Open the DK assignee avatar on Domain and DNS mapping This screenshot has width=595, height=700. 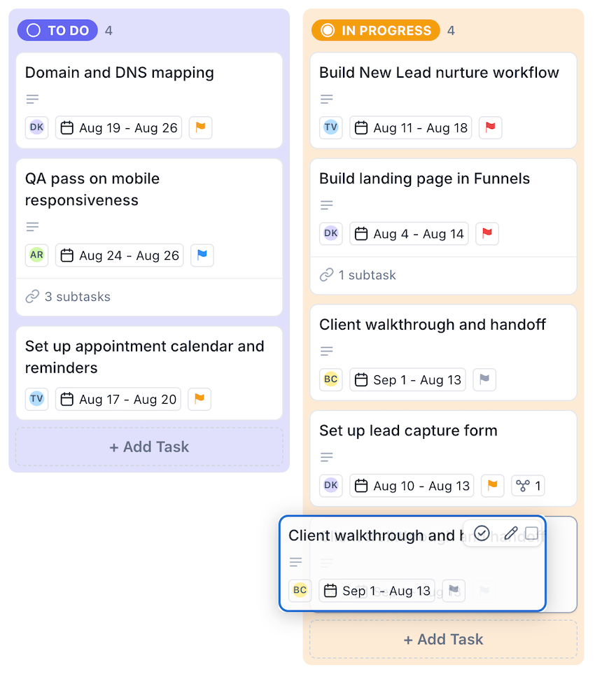click(x=36, y=127)
